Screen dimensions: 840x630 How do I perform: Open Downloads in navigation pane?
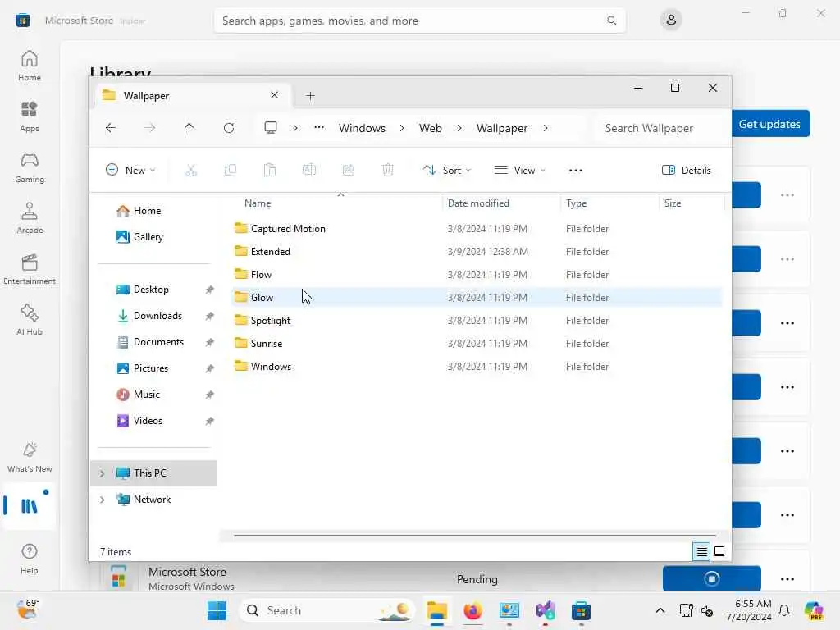click(157, 316)
